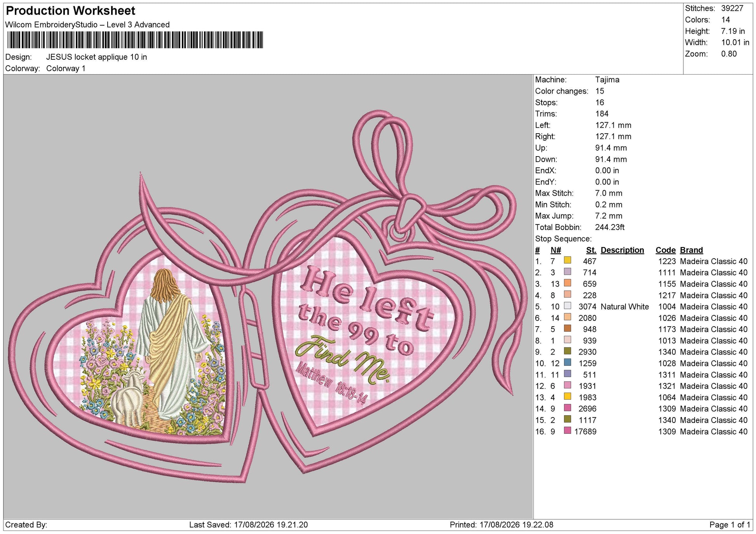Click the pink swatch for code 1321
The height and width of the screenshot is (534, 756).
(568, 385)
